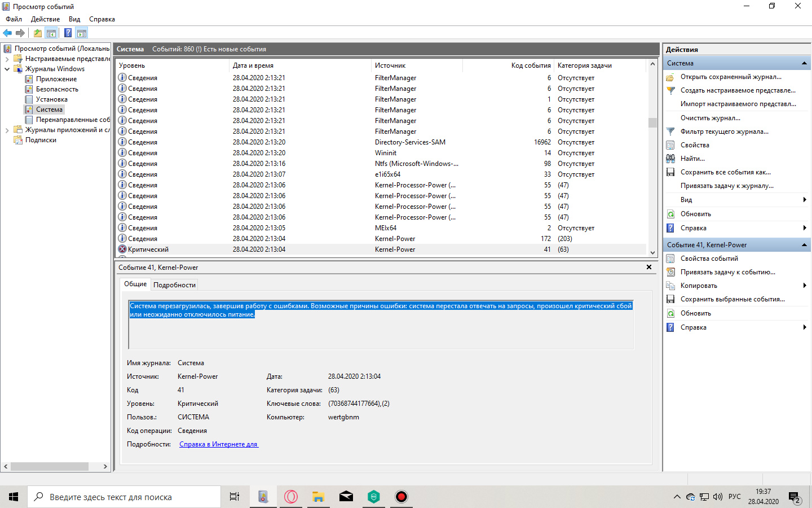Screen dimensions: 812x508
Task: Open the Opera browser taskbar icon
Action: [x=291, y=497]
